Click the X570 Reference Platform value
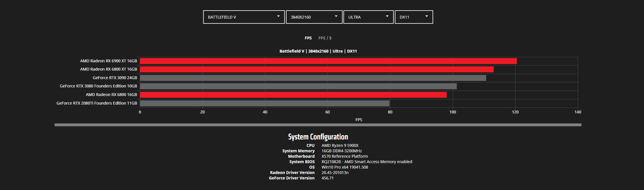This screenshot has height=190, width=644. [345, 156]
